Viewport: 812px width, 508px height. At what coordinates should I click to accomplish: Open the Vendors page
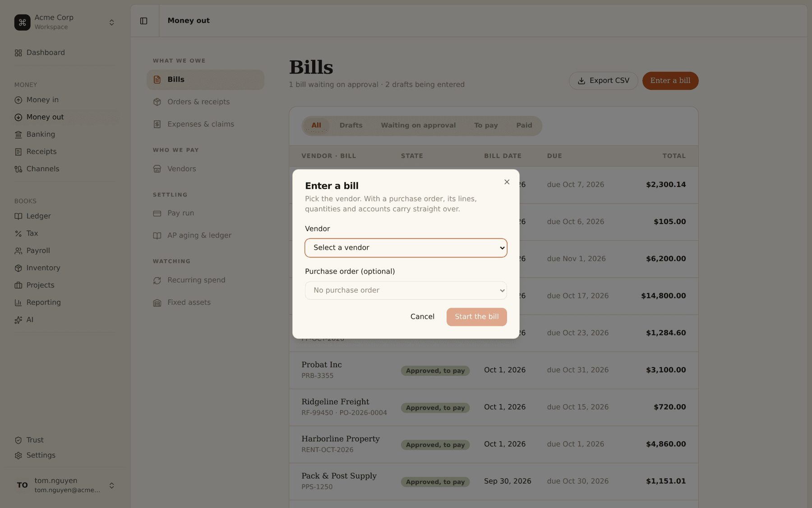pos(205,169)
